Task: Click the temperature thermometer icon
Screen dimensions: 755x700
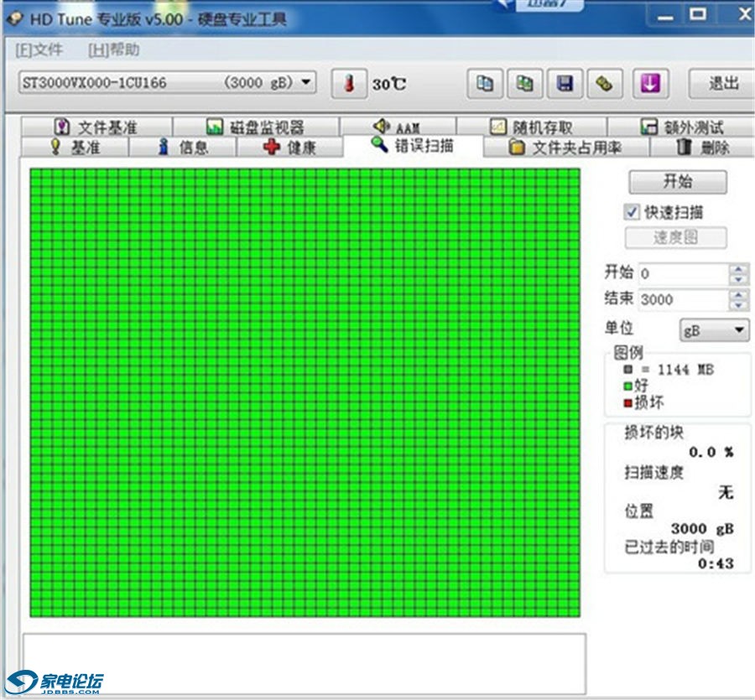Action: [x=349, y=84]
